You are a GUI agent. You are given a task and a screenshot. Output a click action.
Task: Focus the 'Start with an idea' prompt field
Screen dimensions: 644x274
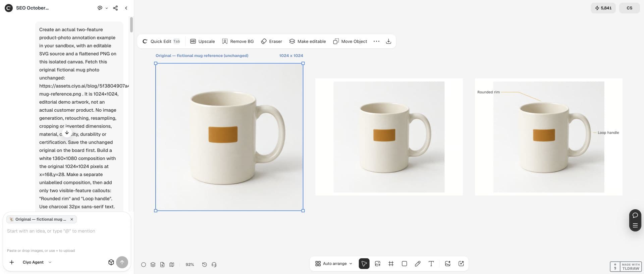66,231
